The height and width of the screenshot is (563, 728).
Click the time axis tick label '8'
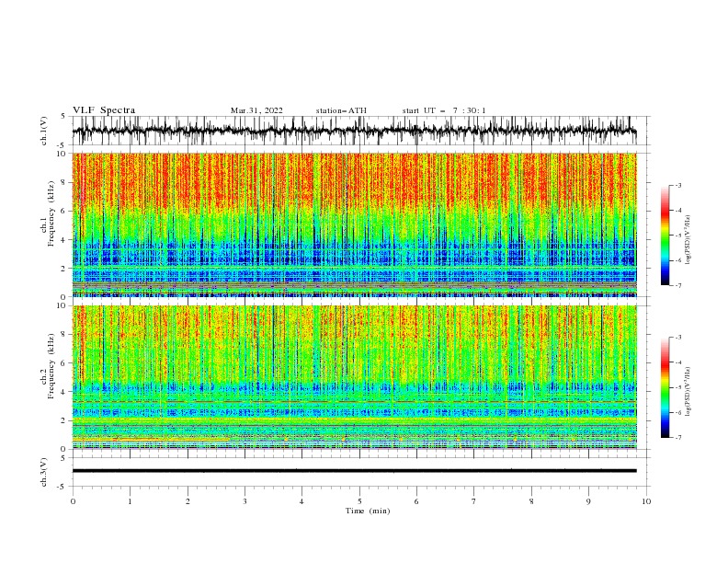click(531, 501)
